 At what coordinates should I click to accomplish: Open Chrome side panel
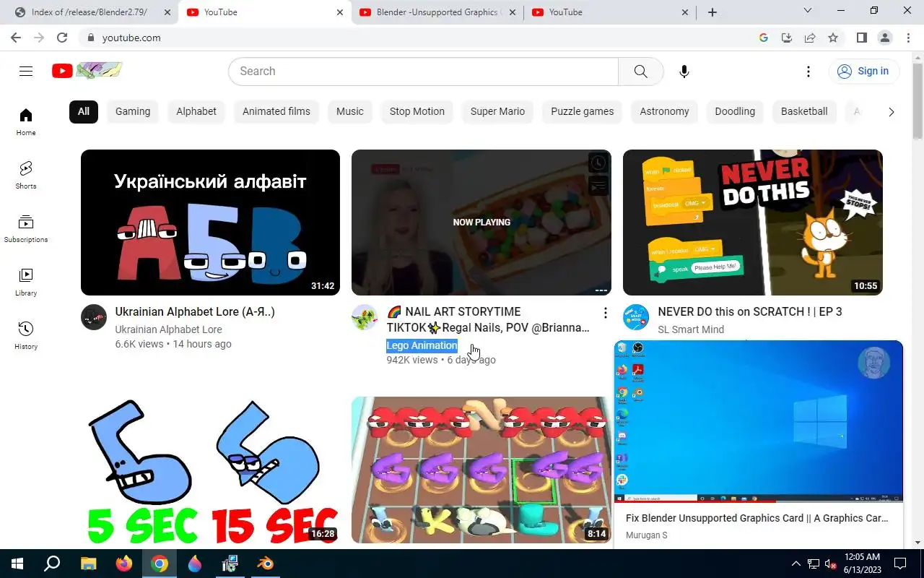click(x=862, y=38)
